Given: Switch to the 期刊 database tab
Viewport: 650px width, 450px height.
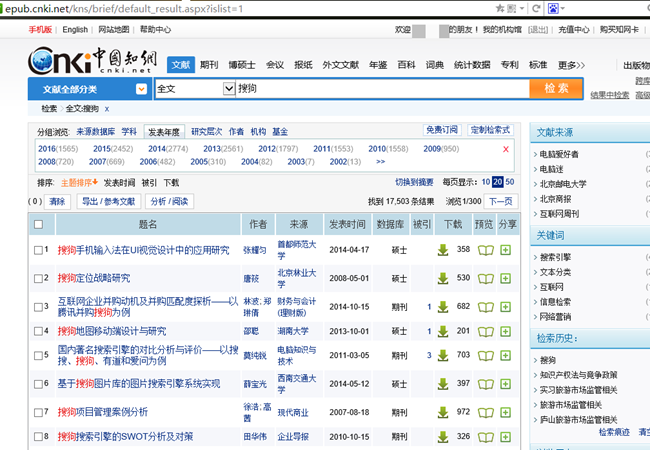Looking at the screenshot, I should [x=209, y=65].
